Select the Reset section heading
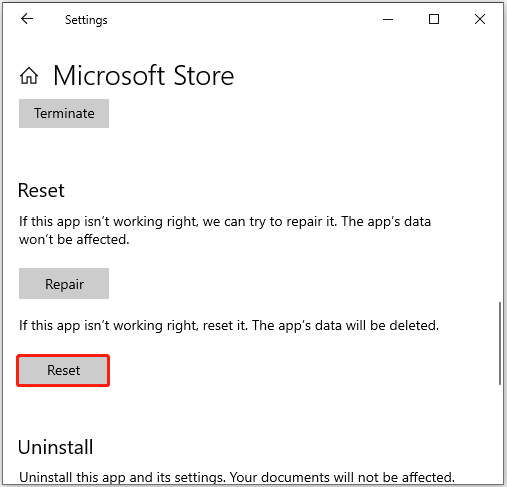Image resolution: width=507 pixels, height=487 pixels. (x=41, y=190)
